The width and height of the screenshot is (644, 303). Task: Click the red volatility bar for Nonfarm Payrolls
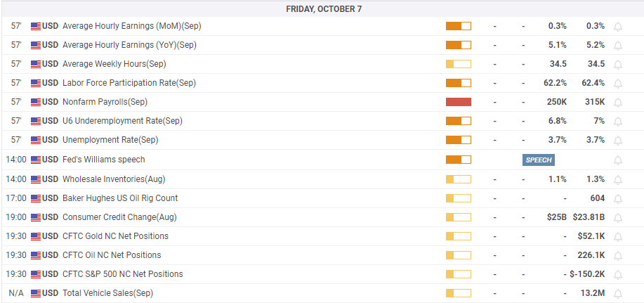pyautogui.click(x=458, y=102)
